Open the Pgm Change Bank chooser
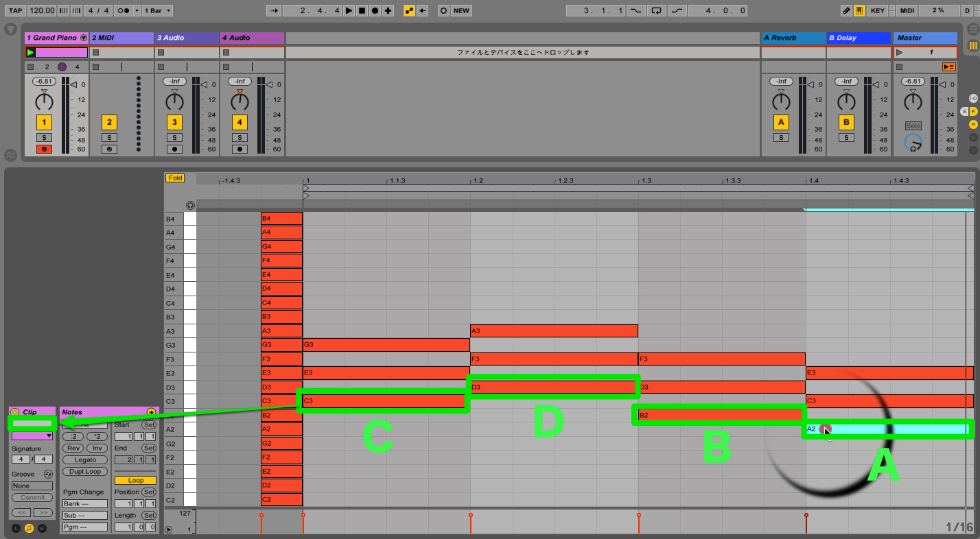The height and width of the screenshot is (539, 980). (x=85, y=504)
